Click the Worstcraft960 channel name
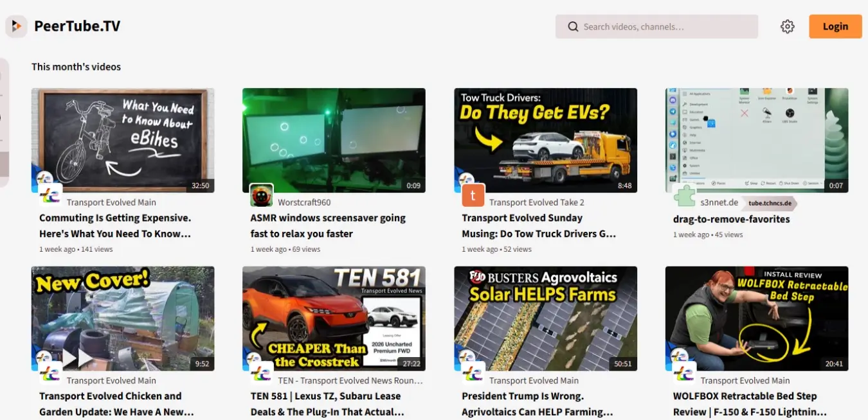The width and height of the screenshot is (868, 420). [304, 202]
